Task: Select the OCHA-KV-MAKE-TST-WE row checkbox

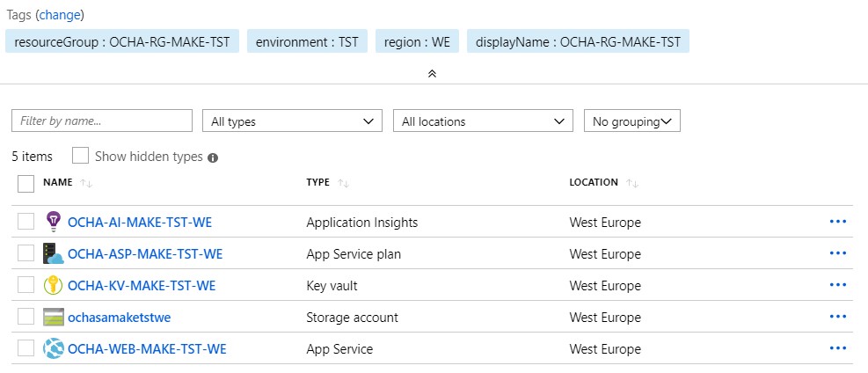Action: click(x=26, y=285)
